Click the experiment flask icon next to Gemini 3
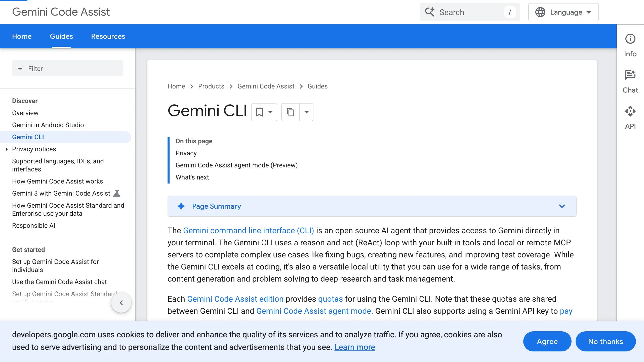The image size is (644, 362). [x=116, y=193]
